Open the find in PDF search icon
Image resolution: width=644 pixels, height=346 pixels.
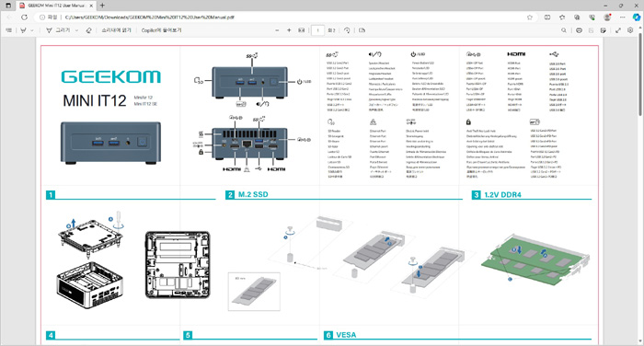[x=564, y=30]
